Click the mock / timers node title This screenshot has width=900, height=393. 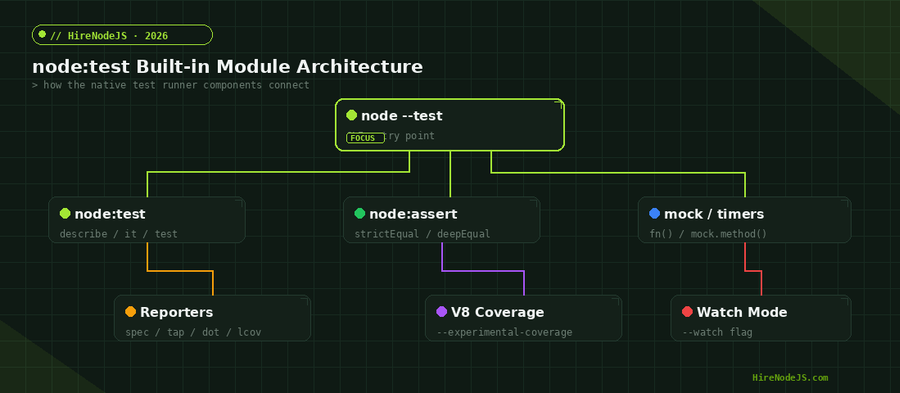coord(714,214)
